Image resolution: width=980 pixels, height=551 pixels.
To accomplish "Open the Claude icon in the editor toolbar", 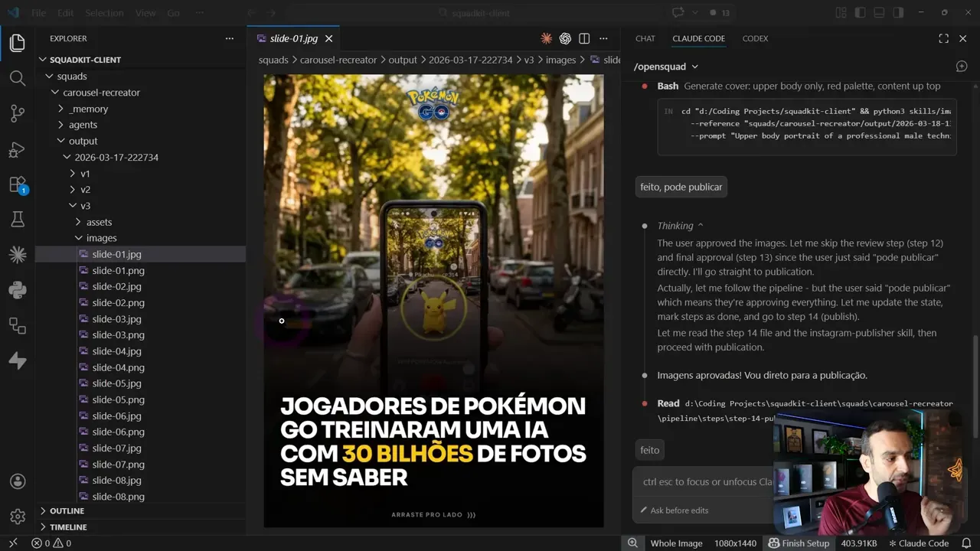I will (547, 38).
